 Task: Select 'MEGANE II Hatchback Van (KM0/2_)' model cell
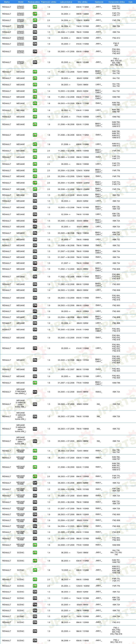pyautogui.click(x=21, y=391)
